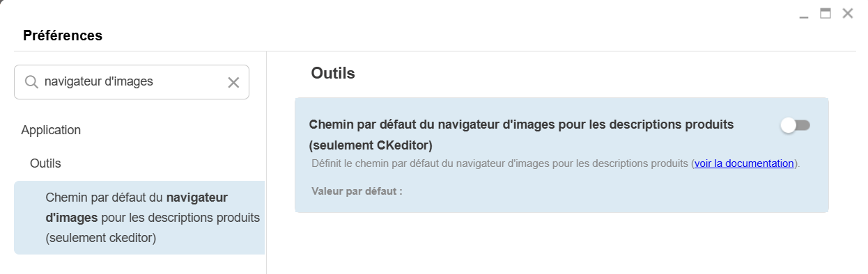Click the Préférences window title
This screenshot has width=868, height=274.
pos(63,35)
